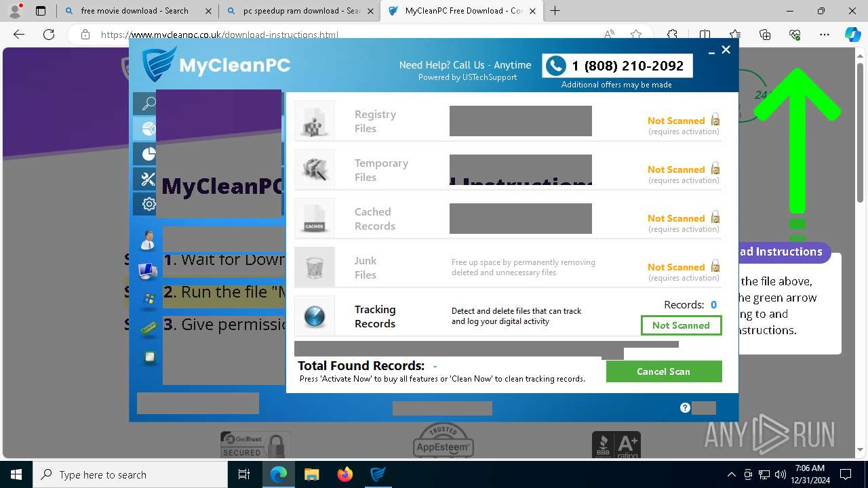This screenshot has height=488, width=868.
Task: Click the Tracking Records globe icon
Action: pyautogui.click(x=315, y=316)
